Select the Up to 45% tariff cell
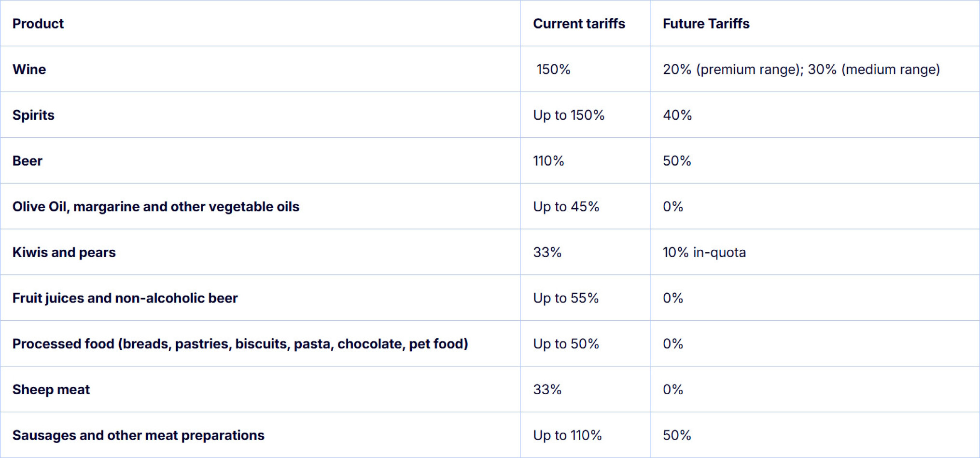 click(566, 207)
